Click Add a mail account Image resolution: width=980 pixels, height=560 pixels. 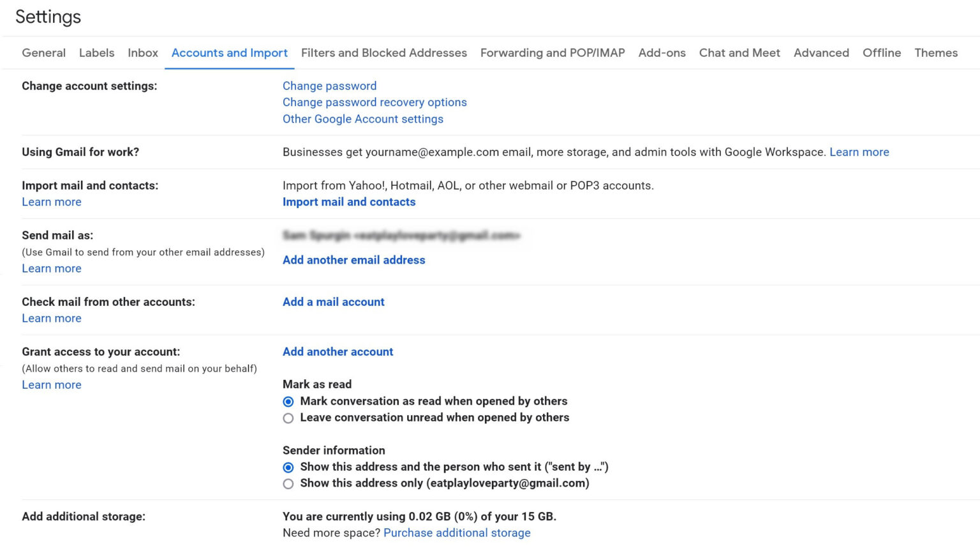[333, 301]
